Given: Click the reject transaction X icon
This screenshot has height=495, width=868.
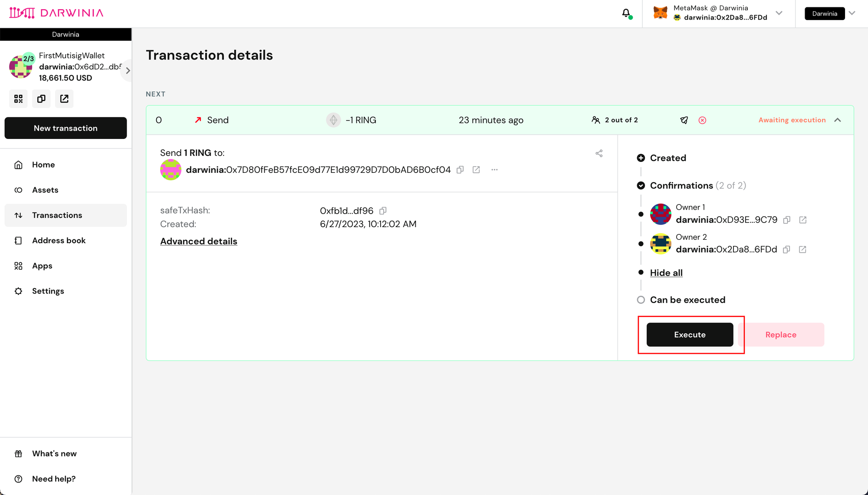Looking at the screenshot, I should coord(702,120).
